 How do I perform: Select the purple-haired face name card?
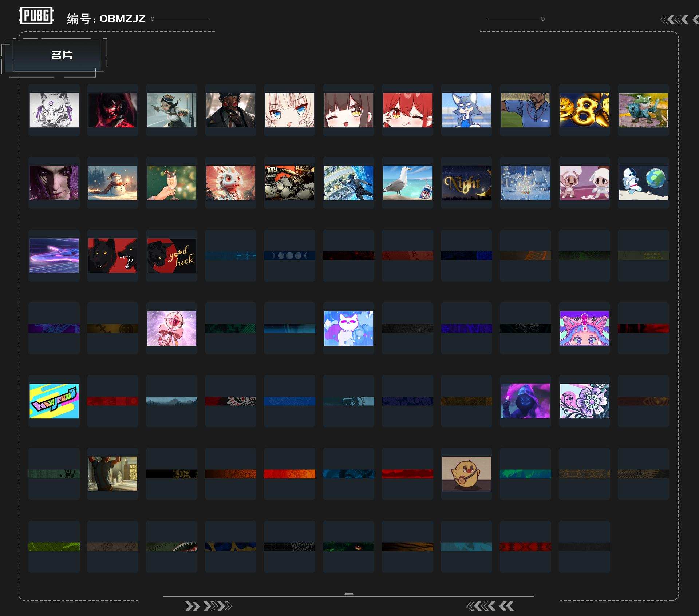pyautogui.click(x=54, y=183)
